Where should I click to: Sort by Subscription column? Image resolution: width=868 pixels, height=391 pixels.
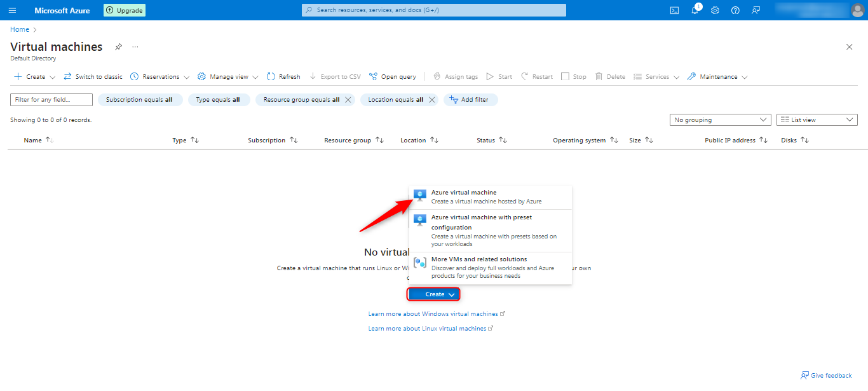point(273,141)
